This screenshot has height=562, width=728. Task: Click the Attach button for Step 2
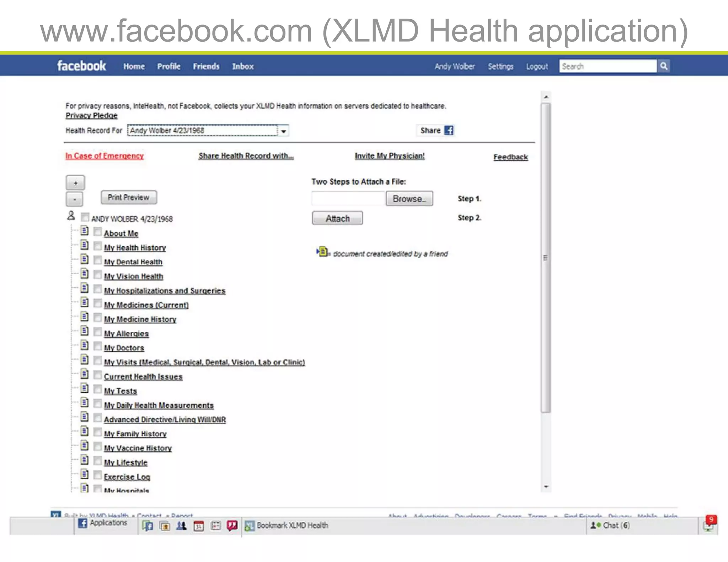point(337,218)
